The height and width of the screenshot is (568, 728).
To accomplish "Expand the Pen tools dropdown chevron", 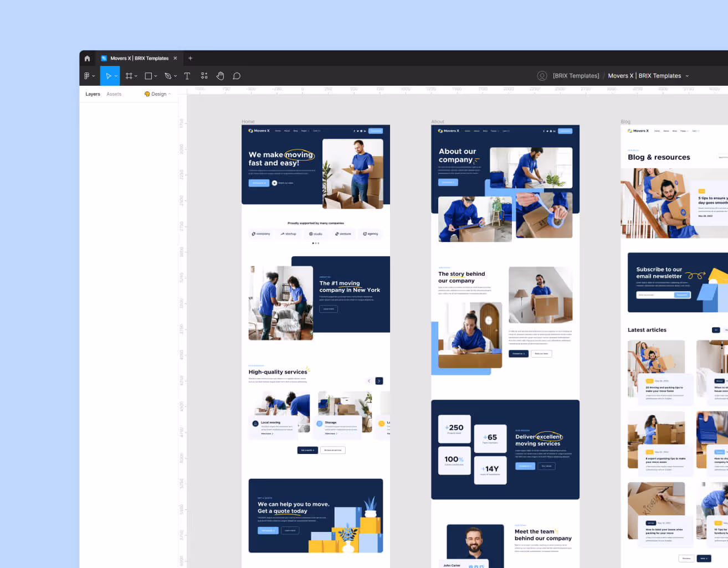I will click(x=175, y=76).
